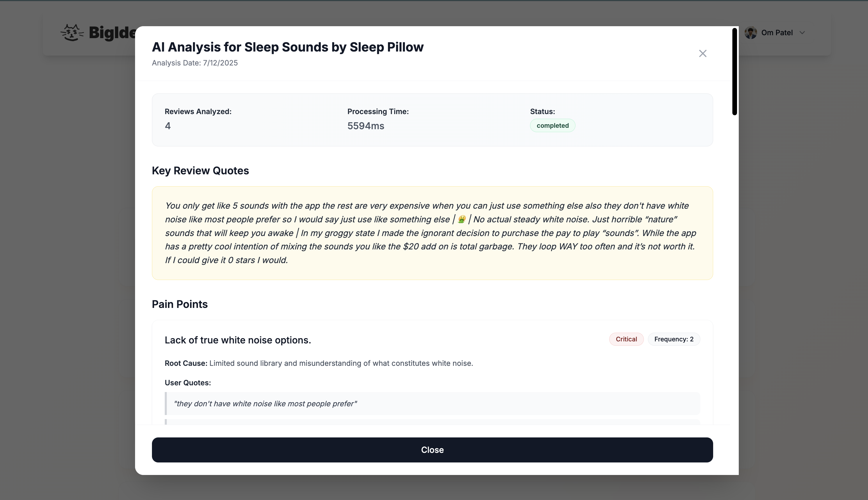Click the Reviews Analyzed value '4'
The width and height of the screenshot is (868, 500).
click(168, 126)
